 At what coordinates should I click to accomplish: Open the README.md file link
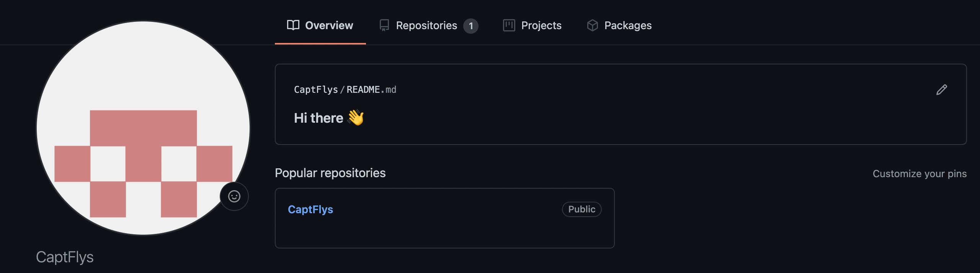click(371, 90)
